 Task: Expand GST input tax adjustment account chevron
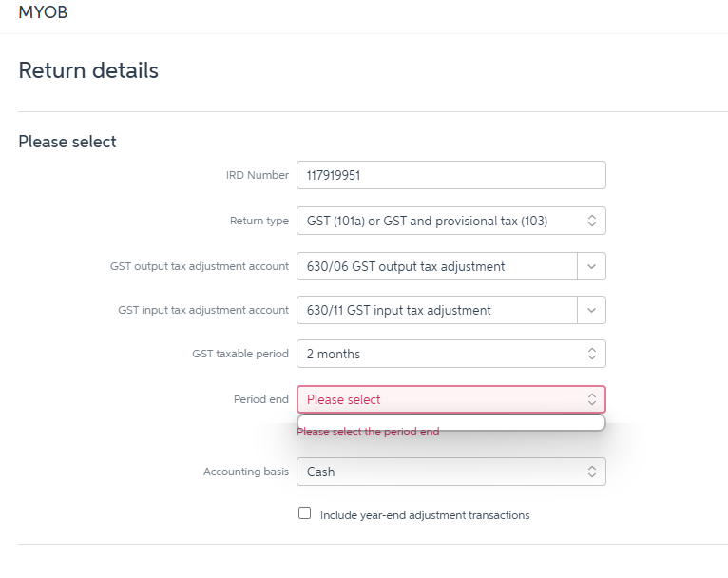(591, 310)
